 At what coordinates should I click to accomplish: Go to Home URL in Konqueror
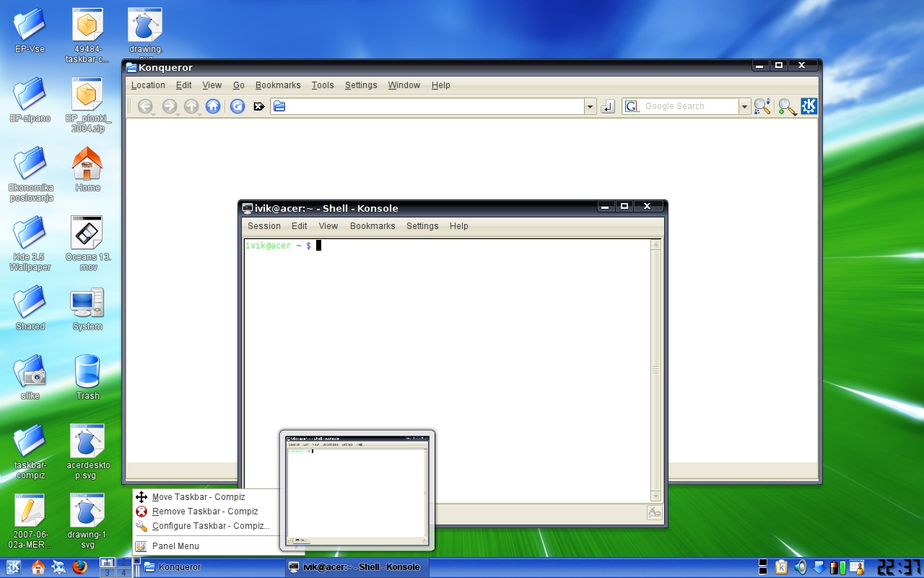pos(213,106)
